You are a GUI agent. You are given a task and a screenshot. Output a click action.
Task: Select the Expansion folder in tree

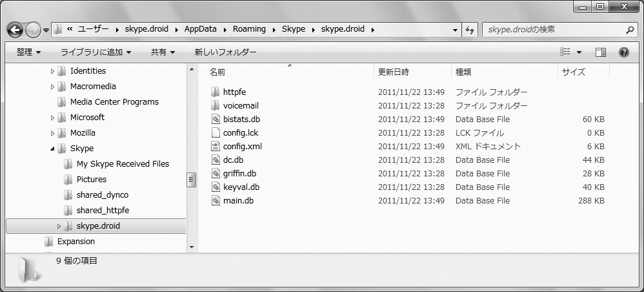click(76, 242)
